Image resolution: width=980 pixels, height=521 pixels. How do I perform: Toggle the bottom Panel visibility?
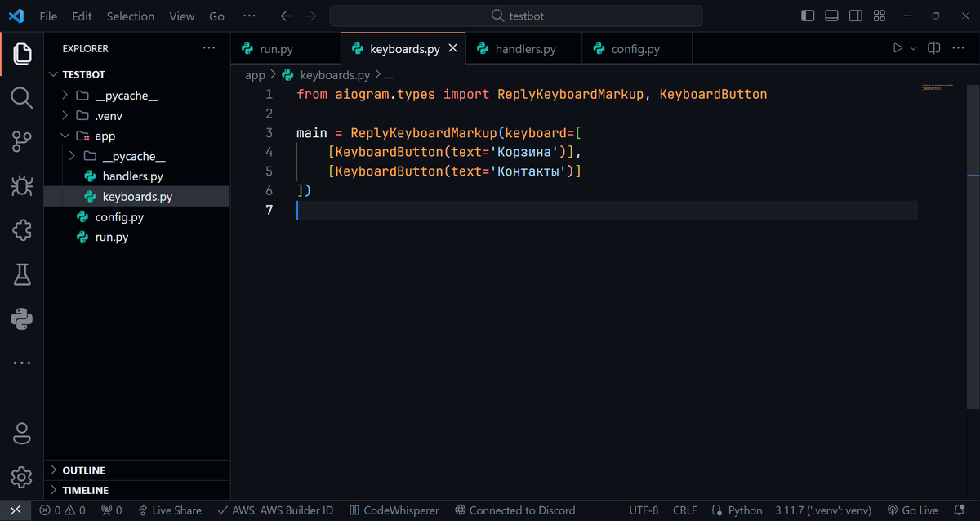click(x=831, y=16)
